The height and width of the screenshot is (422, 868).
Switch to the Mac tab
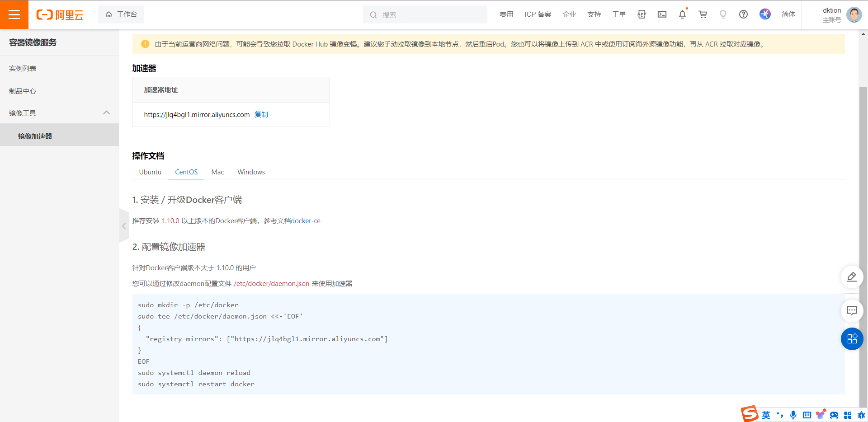[217, 172]
